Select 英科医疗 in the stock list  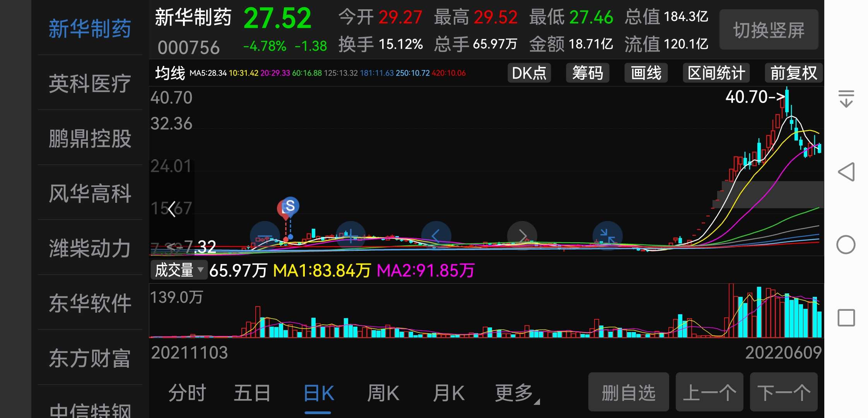[x=90, y=83]
